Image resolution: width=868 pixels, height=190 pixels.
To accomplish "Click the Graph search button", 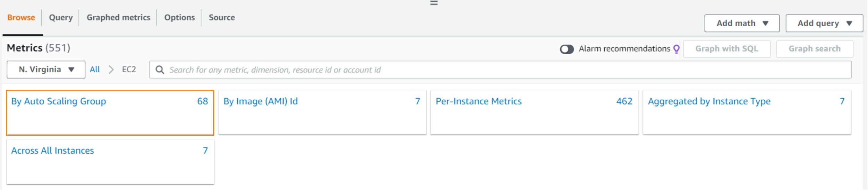I will [x=814, y=49].
